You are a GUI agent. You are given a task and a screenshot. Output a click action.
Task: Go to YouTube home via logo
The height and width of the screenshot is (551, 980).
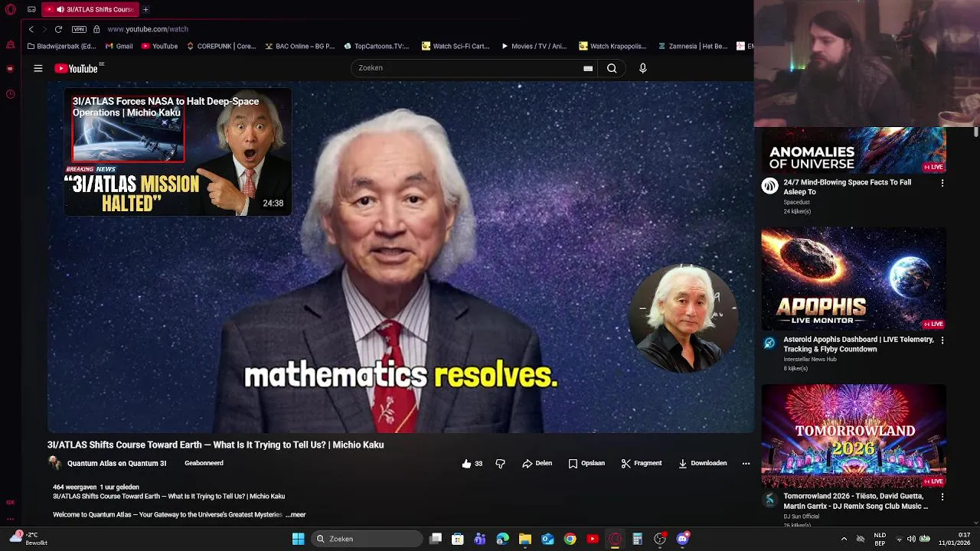tap(77, 68)
